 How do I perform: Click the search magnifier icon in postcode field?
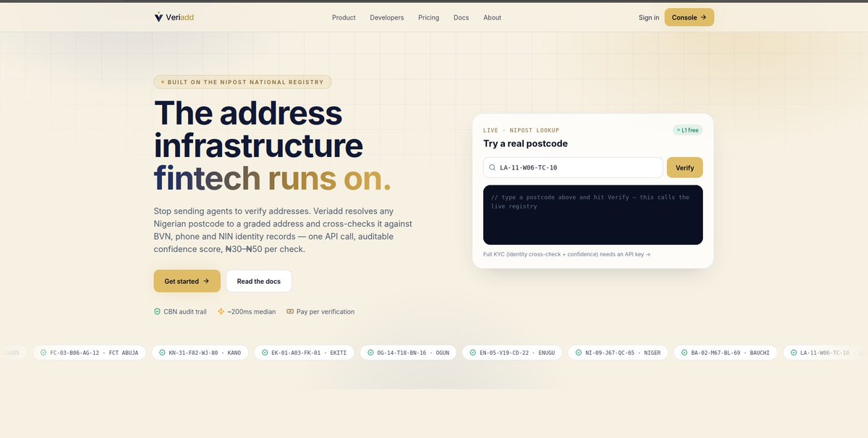click(493, 167)
